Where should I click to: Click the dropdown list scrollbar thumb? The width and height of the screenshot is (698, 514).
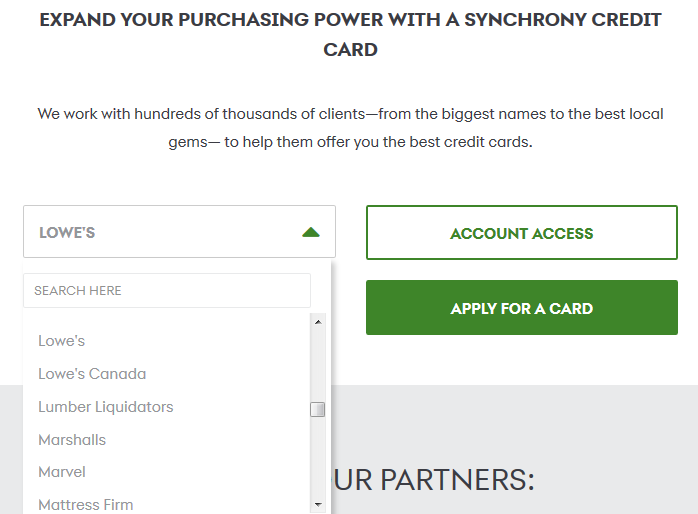tap(318, 409)
